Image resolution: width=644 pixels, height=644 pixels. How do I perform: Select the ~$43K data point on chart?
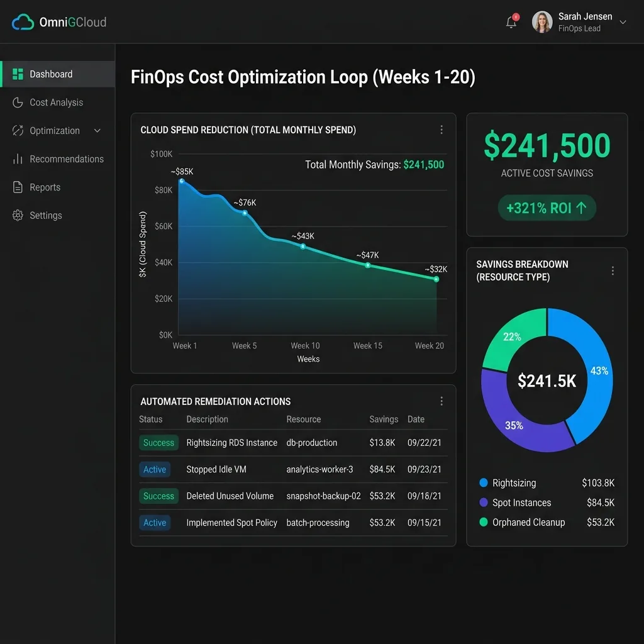[303, 247]
